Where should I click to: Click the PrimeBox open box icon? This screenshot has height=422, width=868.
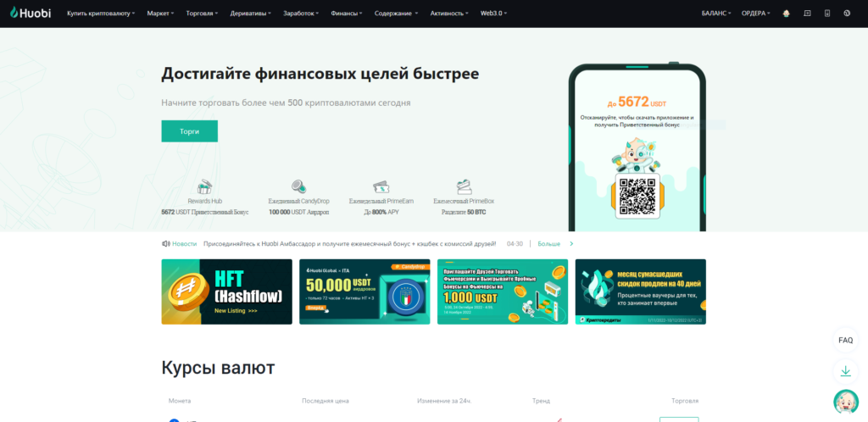point(464,186)
